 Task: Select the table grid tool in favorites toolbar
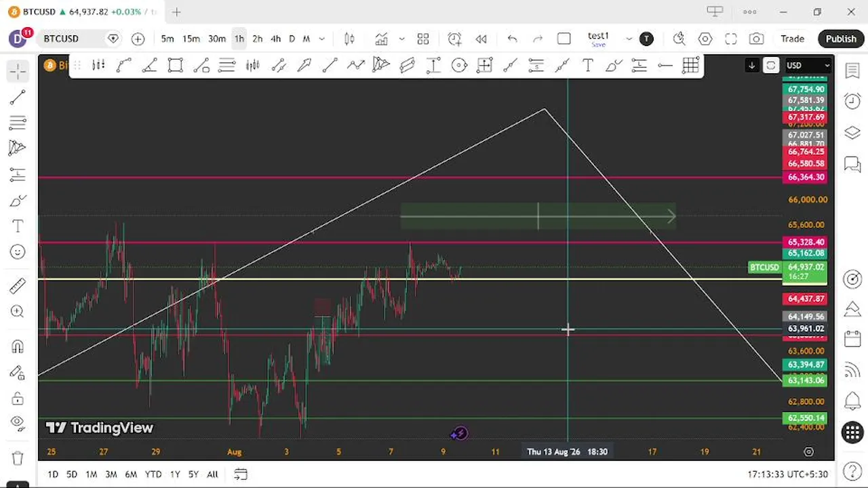pos(690,66)
